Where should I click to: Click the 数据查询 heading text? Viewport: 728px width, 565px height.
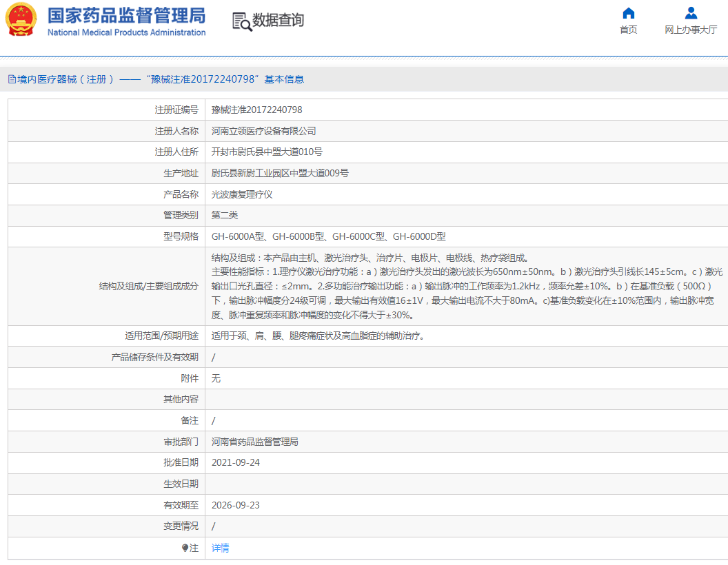[278, 21]
